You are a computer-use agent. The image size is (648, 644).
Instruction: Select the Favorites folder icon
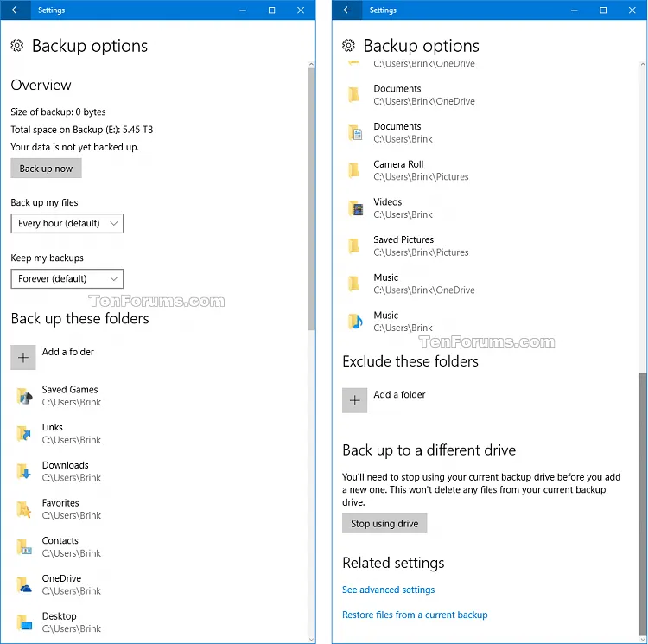coord(24,509)
